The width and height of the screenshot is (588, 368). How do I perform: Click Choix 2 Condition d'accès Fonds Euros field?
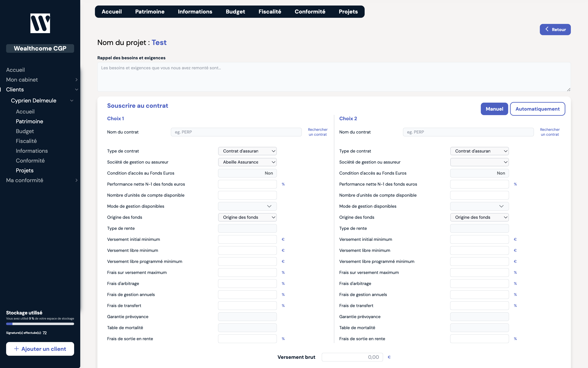(x=479, y=173)
